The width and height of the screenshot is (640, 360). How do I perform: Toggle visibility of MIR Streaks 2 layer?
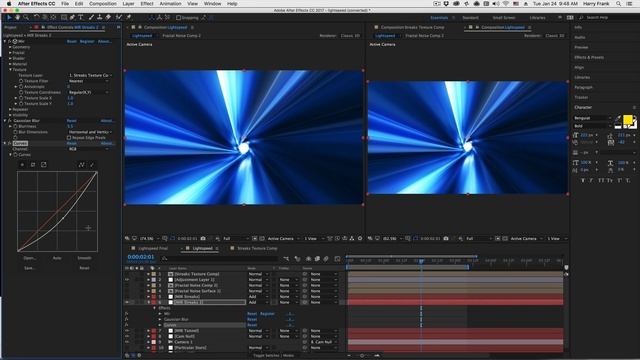click(x=127, y=302)
